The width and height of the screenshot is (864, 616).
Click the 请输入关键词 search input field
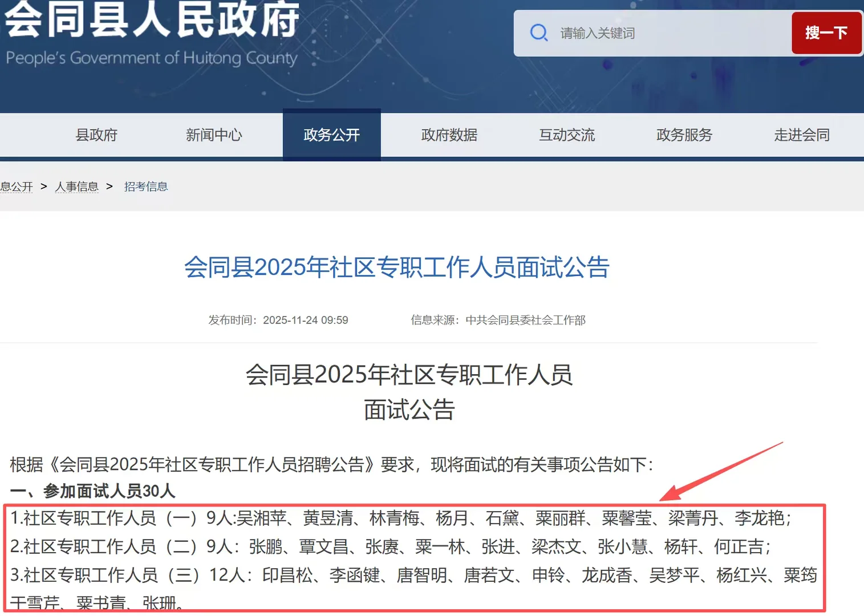click(627, 33)
